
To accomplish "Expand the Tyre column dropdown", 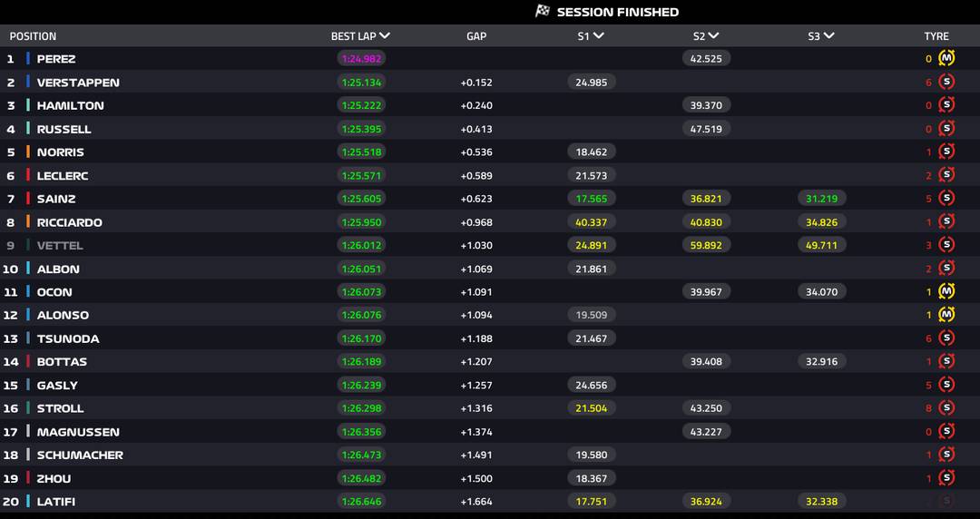I will [x=936, y=36].
